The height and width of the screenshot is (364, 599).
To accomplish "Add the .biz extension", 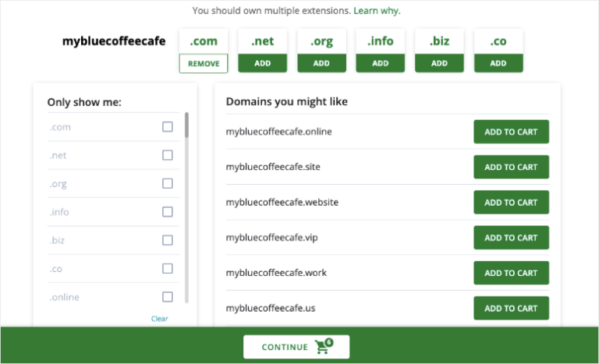I will [439, 63].
